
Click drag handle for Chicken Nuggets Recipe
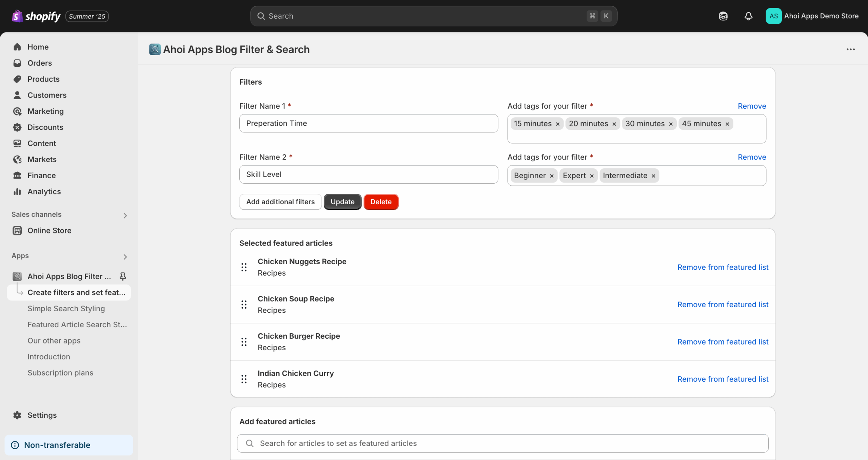click(x=244, y=267)
